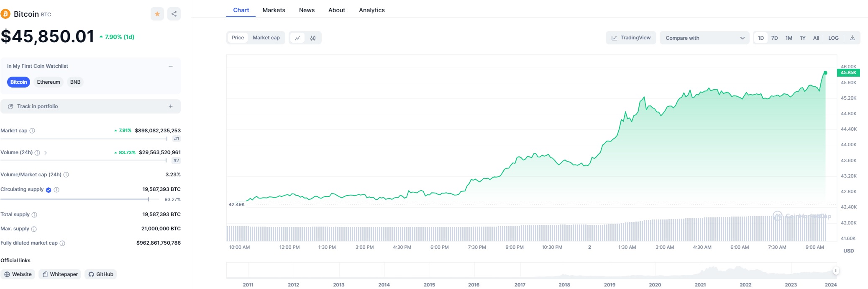Toggle the watchlist star for Bitcoin

point(157,14)
